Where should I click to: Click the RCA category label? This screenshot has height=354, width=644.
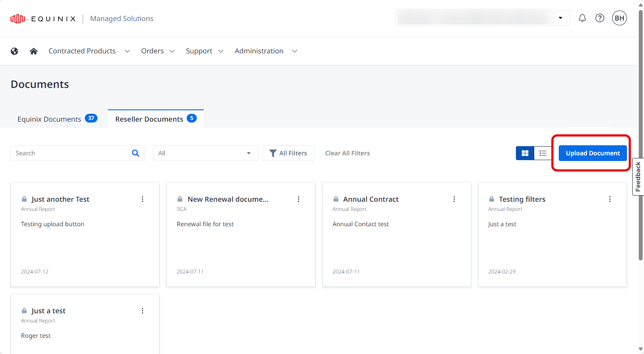pyautogui.click(x=181, y=209)
